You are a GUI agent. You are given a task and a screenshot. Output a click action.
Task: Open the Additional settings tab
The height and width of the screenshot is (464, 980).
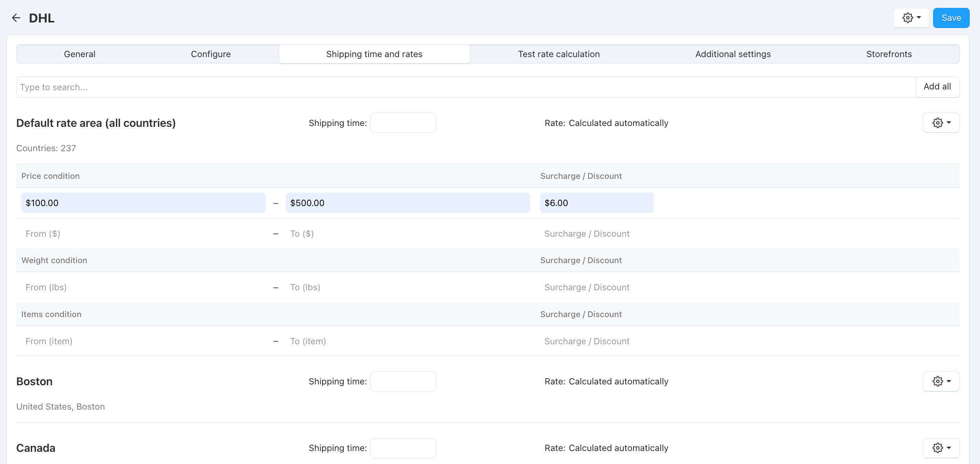click(732, 54)
